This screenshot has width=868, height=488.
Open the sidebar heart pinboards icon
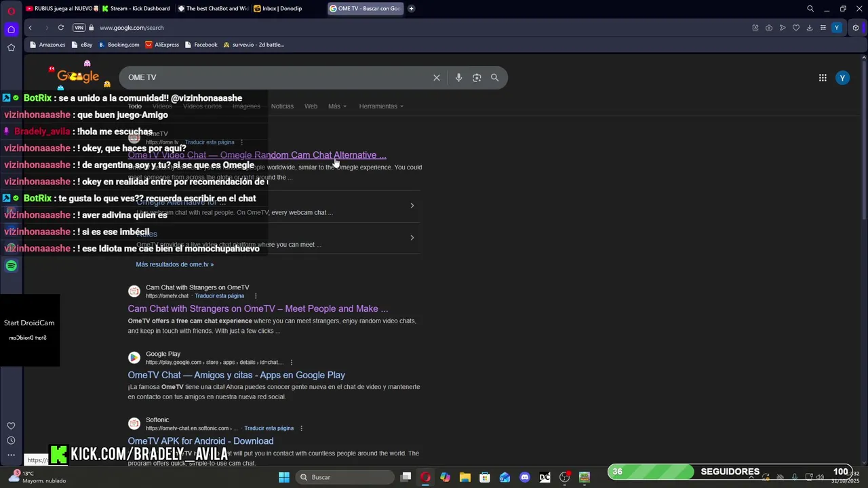(x=11, y=426)
